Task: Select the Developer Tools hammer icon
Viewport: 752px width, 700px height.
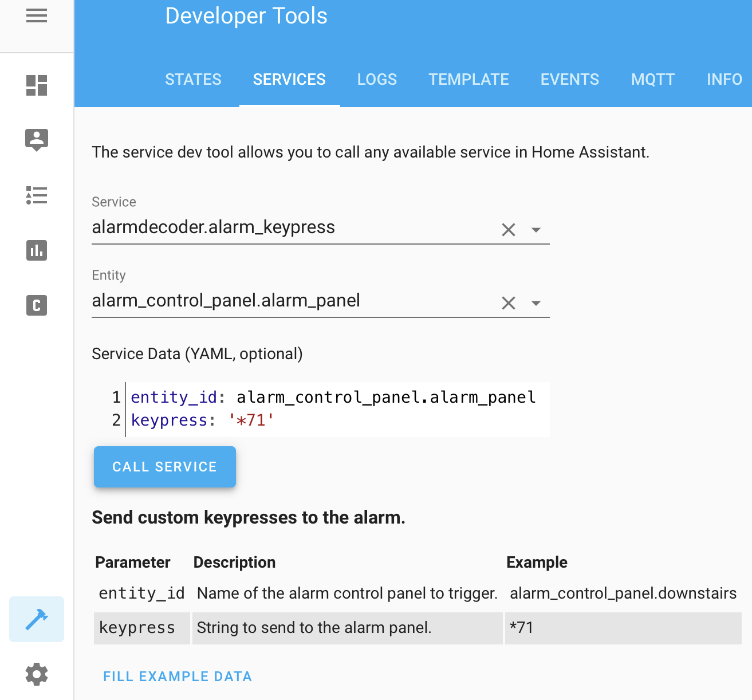Action: pos(37,619)
